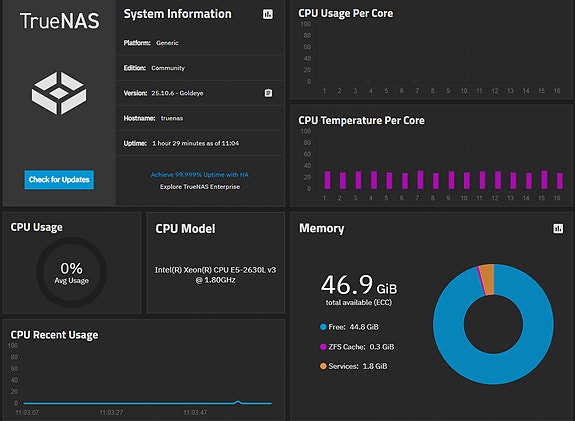Open Memory reports chart icon
Viewport: 575px width, 421px height.
(x=558, y=228)
